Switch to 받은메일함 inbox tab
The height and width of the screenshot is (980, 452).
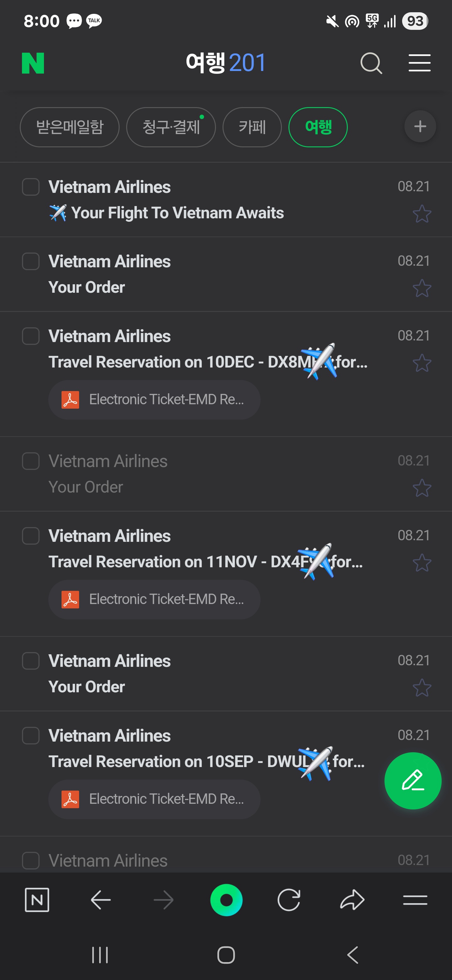70,127
